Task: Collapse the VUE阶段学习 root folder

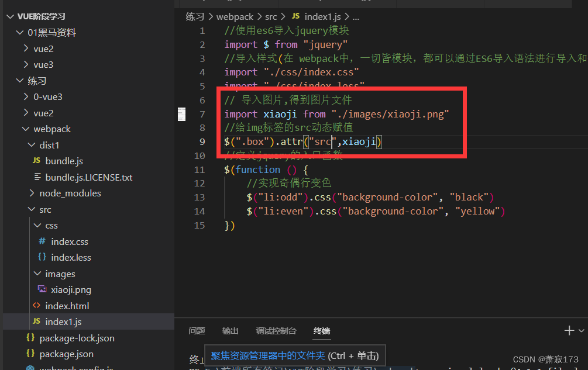Action: (x=11, y=16)
